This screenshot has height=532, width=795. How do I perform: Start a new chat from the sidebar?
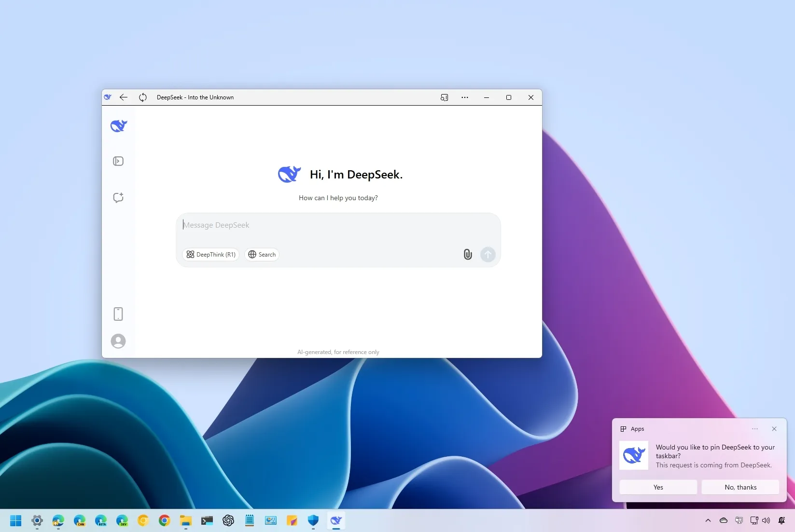(118, 197)
